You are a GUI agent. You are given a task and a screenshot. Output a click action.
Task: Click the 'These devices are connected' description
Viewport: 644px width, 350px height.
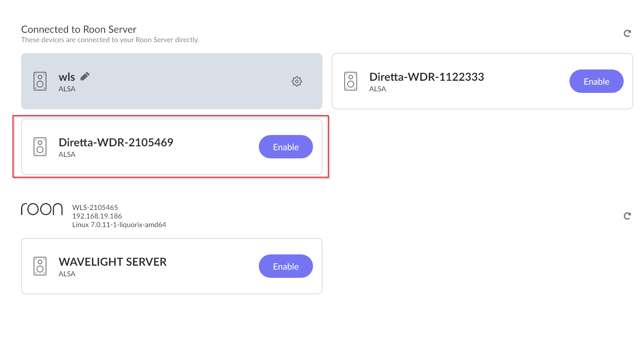[110, 40]
